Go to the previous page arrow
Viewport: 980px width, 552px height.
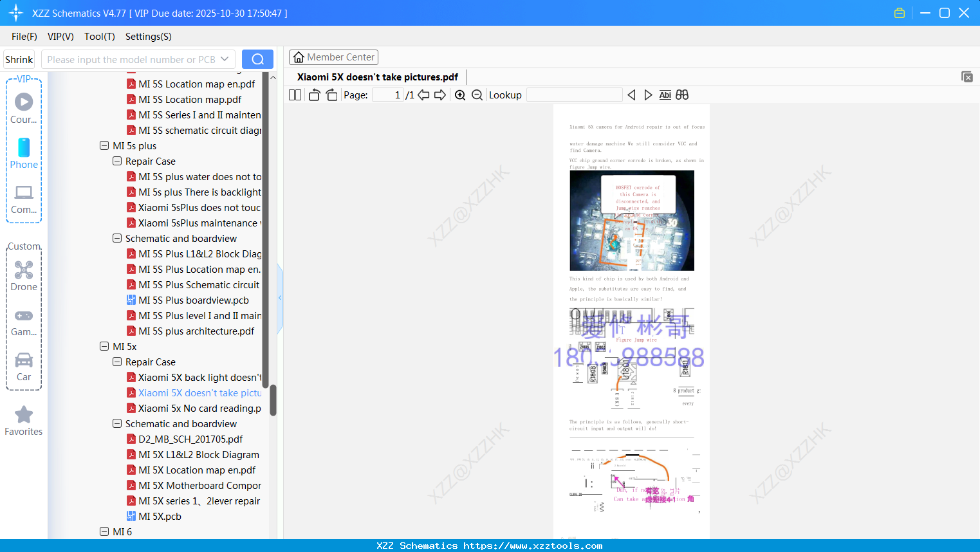point(423,95)
